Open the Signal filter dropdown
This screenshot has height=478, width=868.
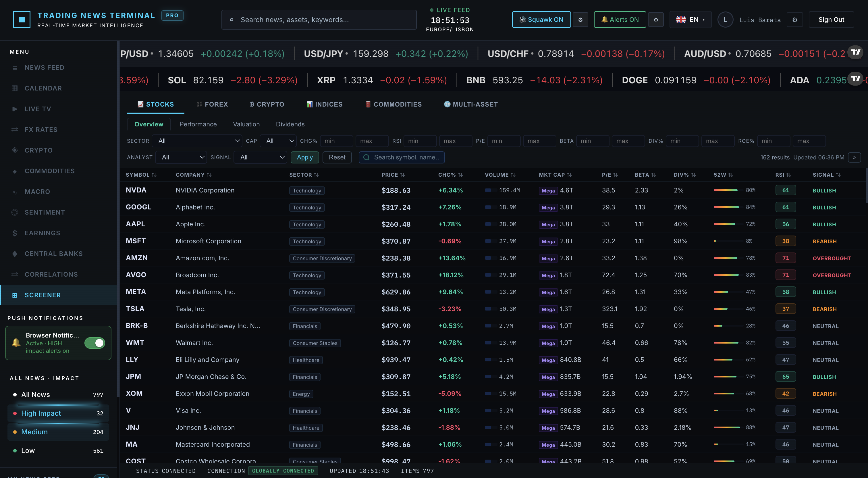pyautogui.click(x=260, y=157)
